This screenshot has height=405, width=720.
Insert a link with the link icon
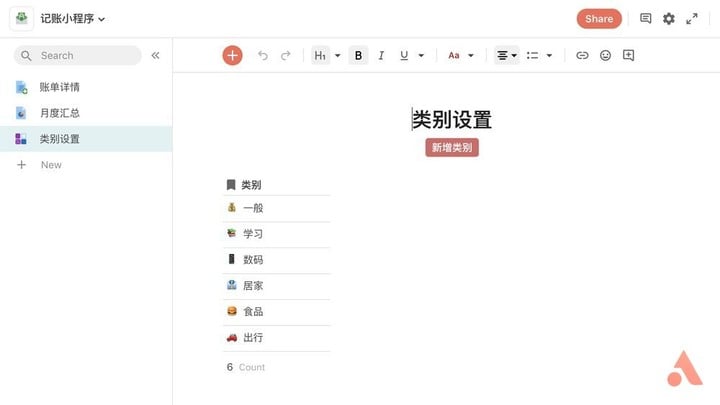pyautogui.click(x=582, y=56)
